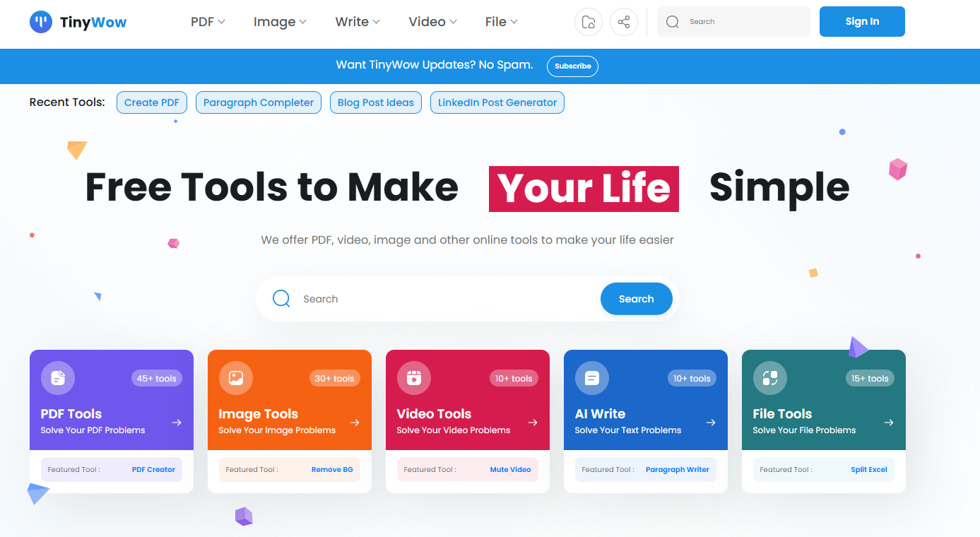This screenshot has width=980, height=537.
Task: Open the Write navigation menu
Action: [358, 22]
